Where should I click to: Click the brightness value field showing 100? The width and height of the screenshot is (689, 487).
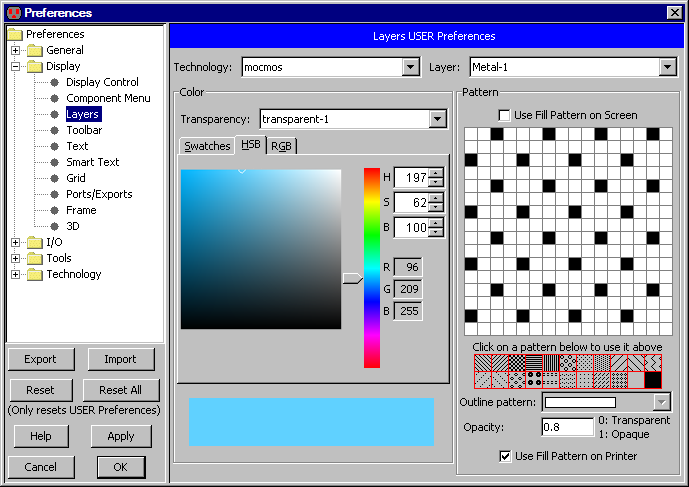pyautogui.click(x=411, y=228)
